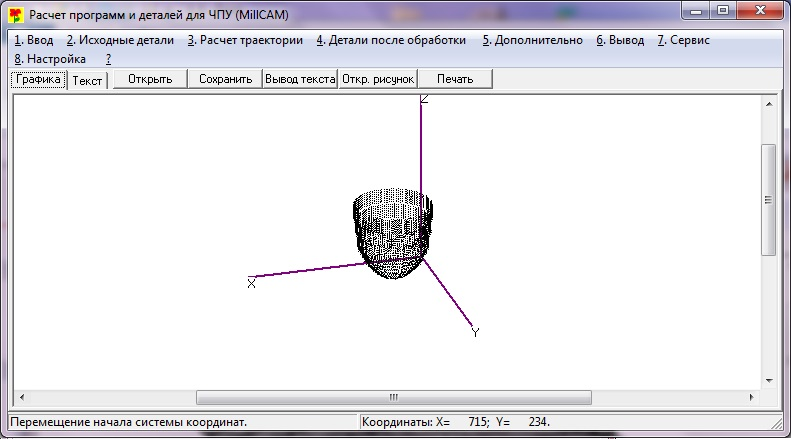
Task: Close the MillCAM window
Action: click(761, 10)
